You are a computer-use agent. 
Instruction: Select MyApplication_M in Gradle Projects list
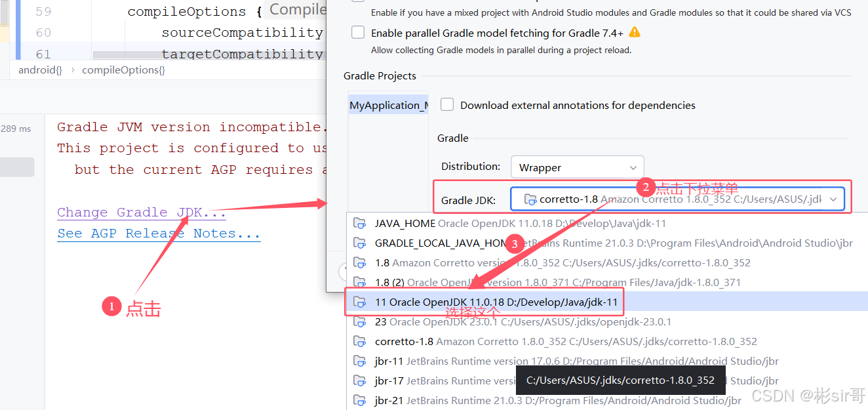388,104
